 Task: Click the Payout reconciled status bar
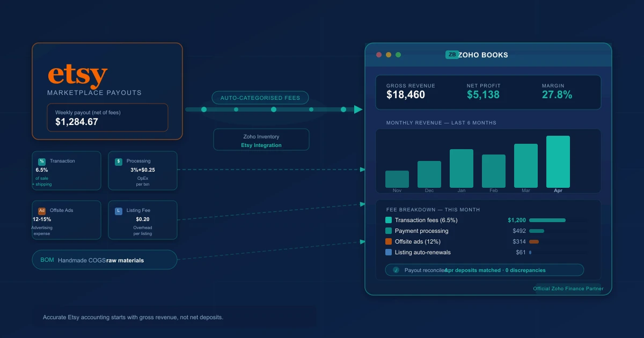pos(485,270)
